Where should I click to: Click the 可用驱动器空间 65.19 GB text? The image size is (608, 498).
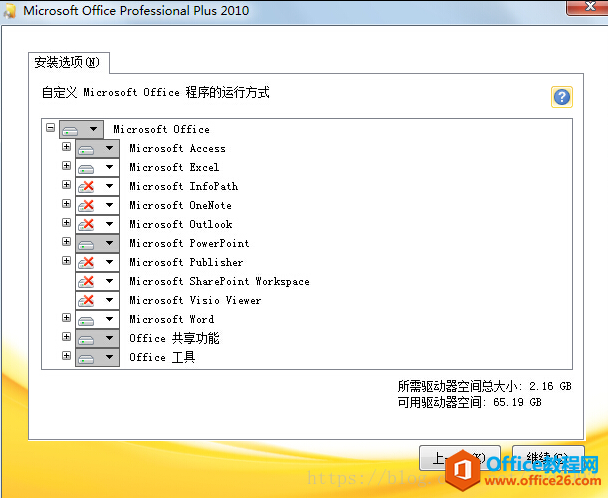pyautogui.click(x=470, y=402)
